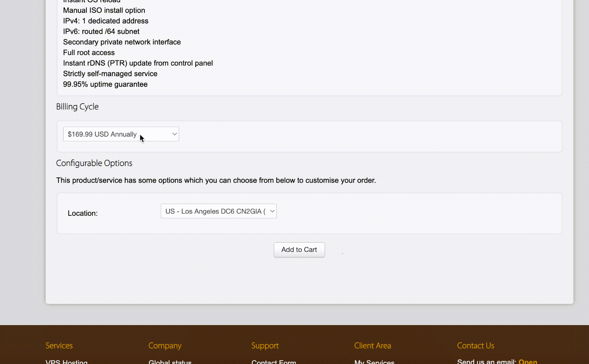
Task: Click the 99.95% uptime guarantee text
Action: tap(105, 84)
